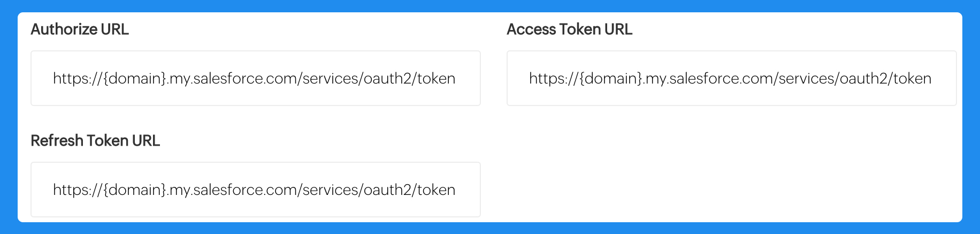Viewport: 980px width, 234px height.
Task: Click "salesforce.com" in the Access Token URL value
Action: [722, 79]
